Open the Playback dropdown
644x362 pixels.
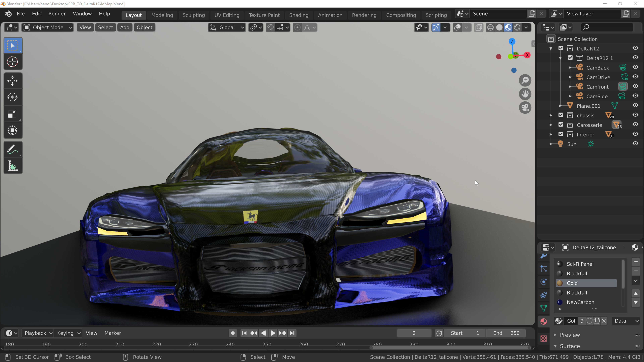click(x=38, y=333)
